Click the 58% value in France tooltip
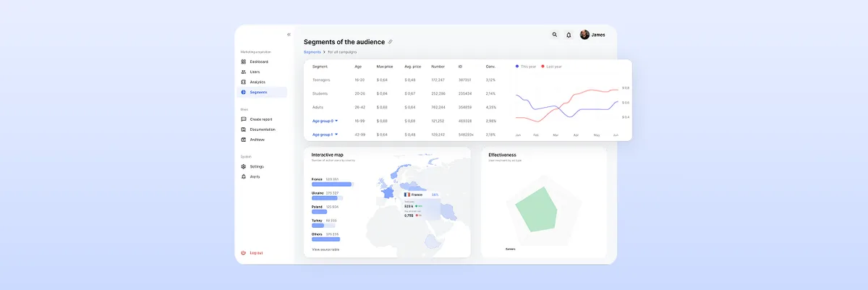This screenshot has width=868, height=290. [435, 195]
